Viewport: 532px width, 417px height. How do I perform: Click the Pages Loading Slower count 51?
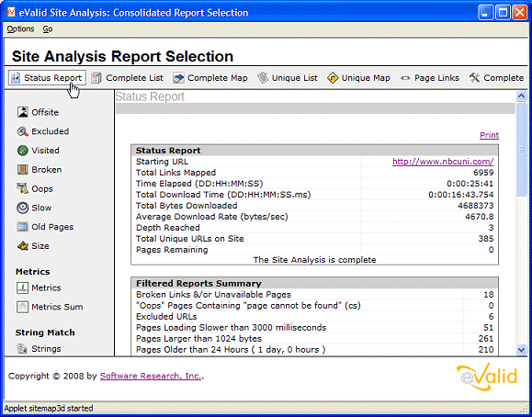(489, 327)
